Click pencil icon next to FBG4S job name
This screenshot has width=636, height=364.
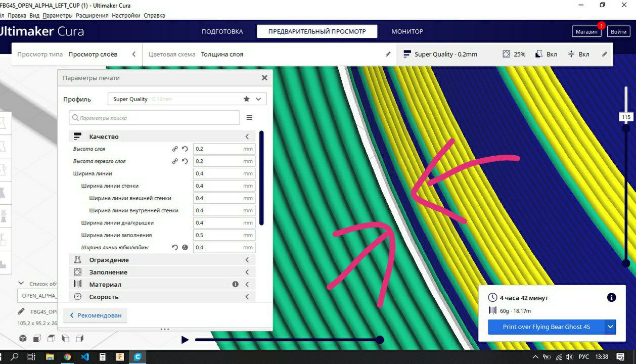[21, 311]
